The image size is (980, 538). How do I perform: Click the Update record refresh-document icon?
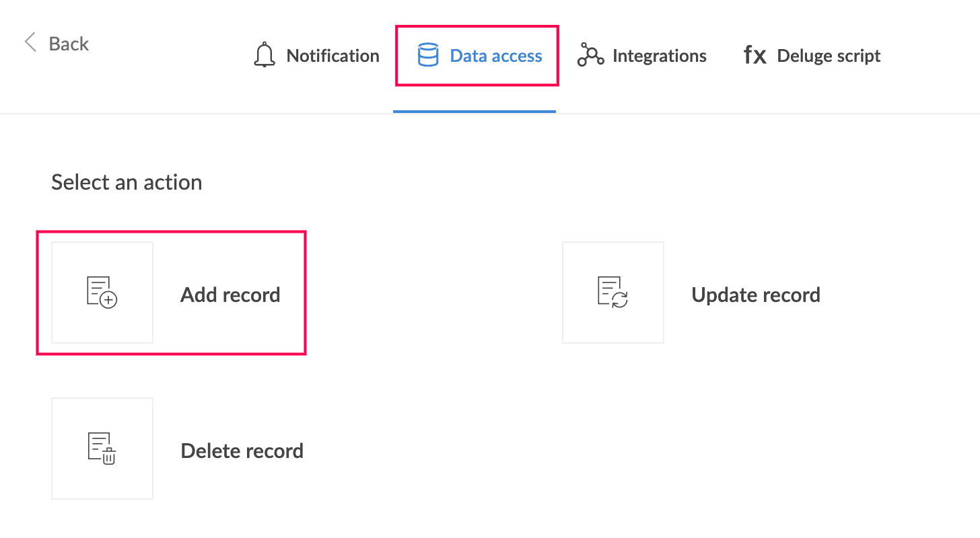pos(613,293)
